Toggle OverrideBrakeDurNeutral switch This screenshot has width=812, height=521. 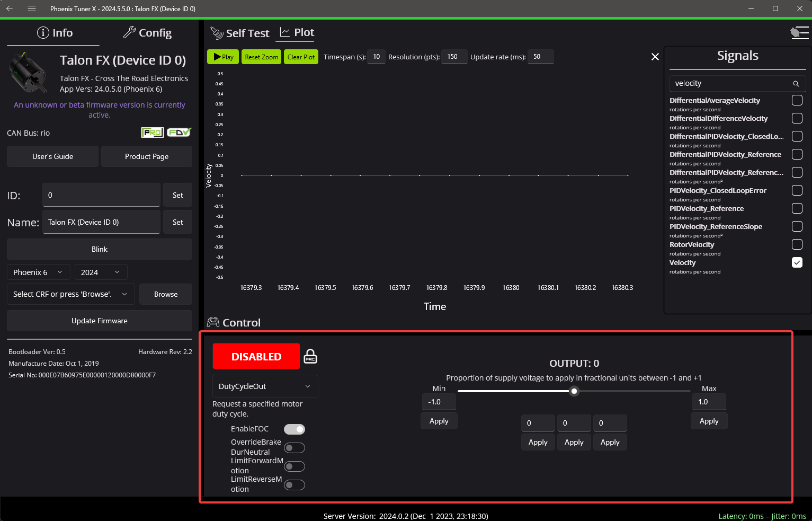[295, 448]
